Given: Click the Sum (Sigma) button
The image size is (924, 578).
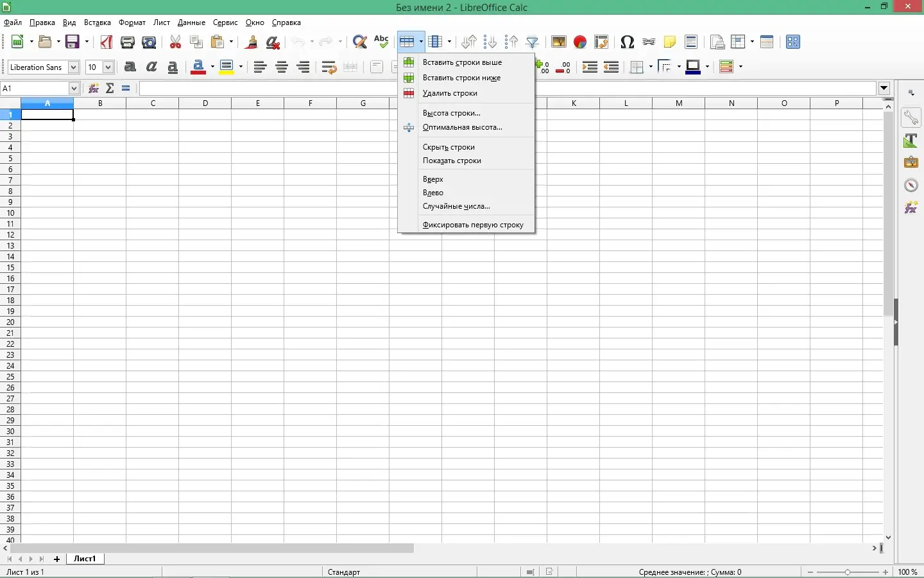Looking at the screenshot, I should tap(110, 89).
